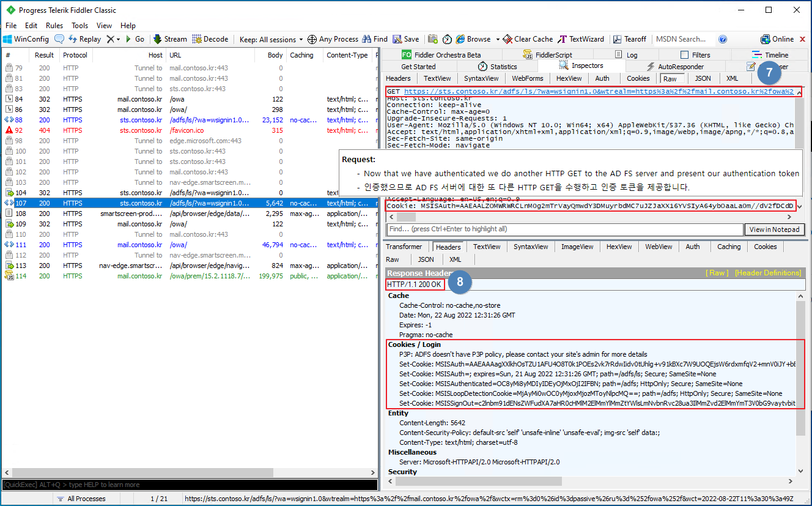The width and height of the screenshot is (812, 506).
Task: Open Keep: All sessions dropdown
Action: pos(271,39)
